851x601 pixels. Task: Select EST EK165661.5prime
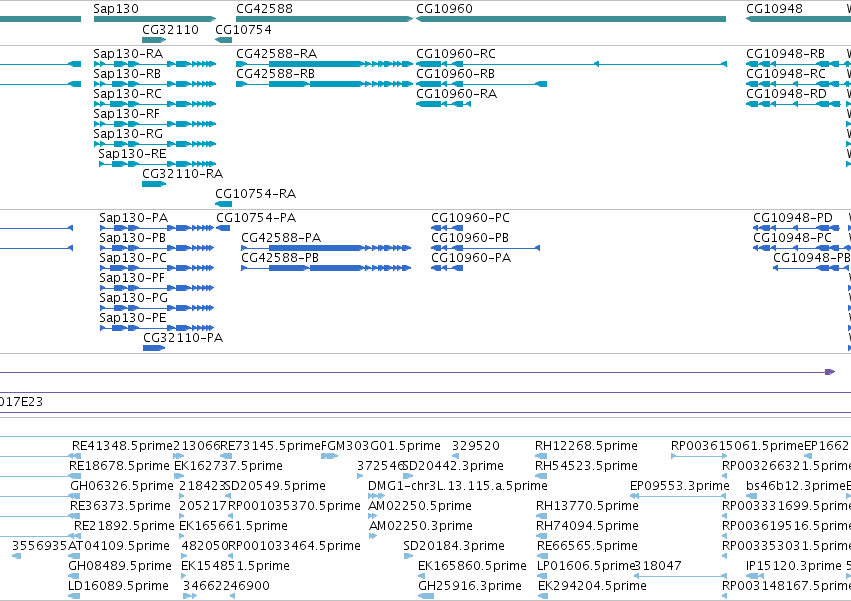click(x=233, y=526)
